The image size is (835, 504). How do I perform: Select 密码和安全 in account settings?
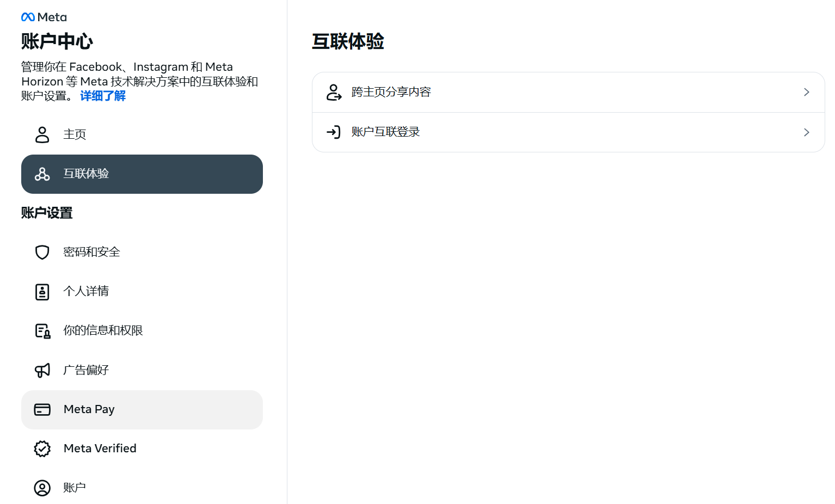[x=91, y=252]
